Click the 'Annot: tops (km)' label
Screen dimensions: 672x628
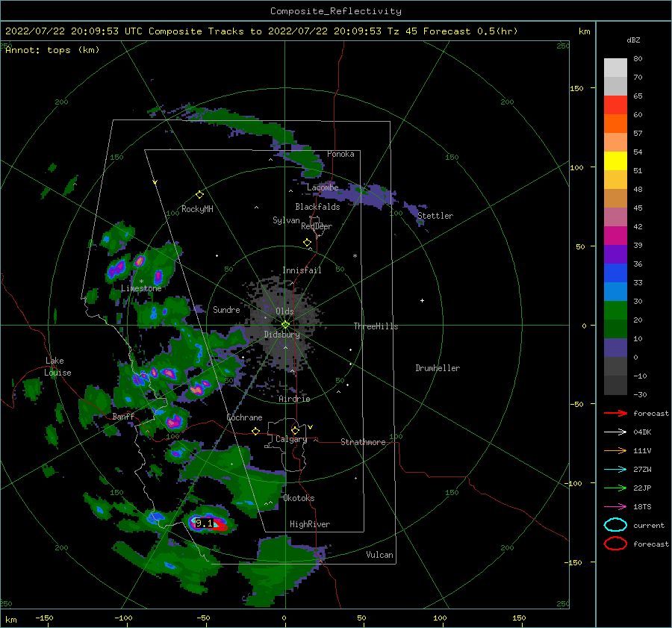(x=52, y=50)
